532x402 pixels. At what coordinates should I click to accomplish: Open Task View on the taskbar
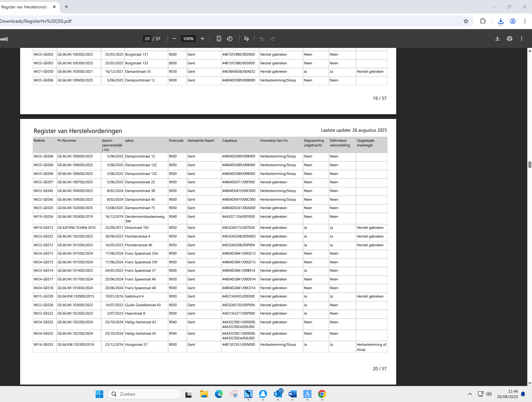[x=189, y=394]
